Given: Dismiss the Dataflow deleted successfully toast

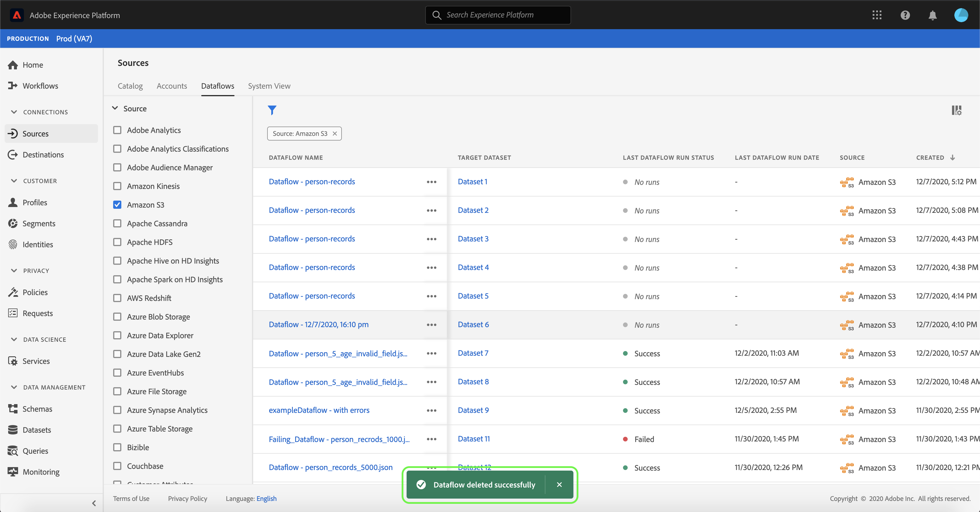Looking at the screenshot, I should pyautogui.click(x=559, y=485).
